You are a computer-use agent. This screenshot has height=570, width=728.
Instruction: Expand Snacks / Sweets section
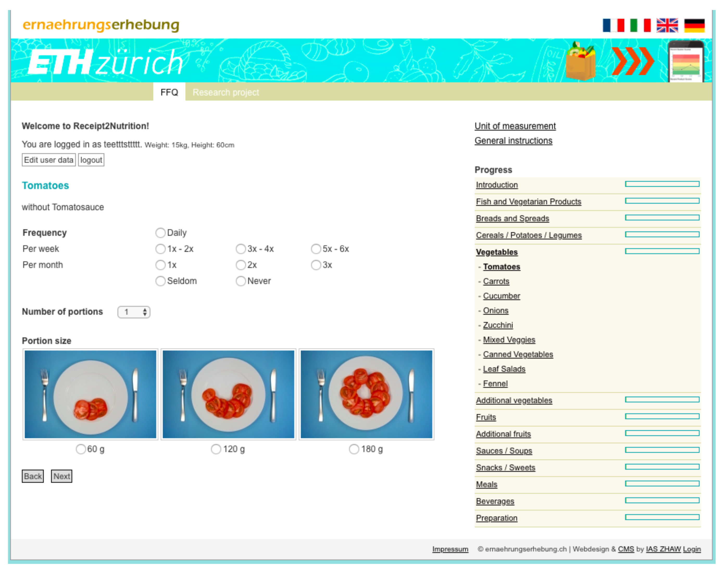pyautogui.click(x=506, y=468)
